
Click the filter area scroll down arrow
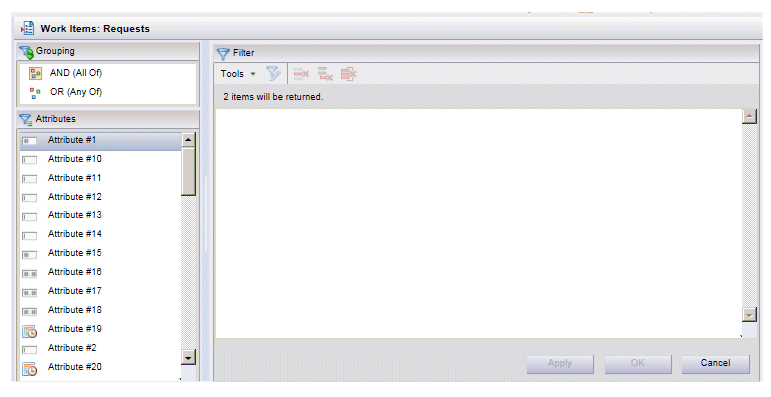749,315
